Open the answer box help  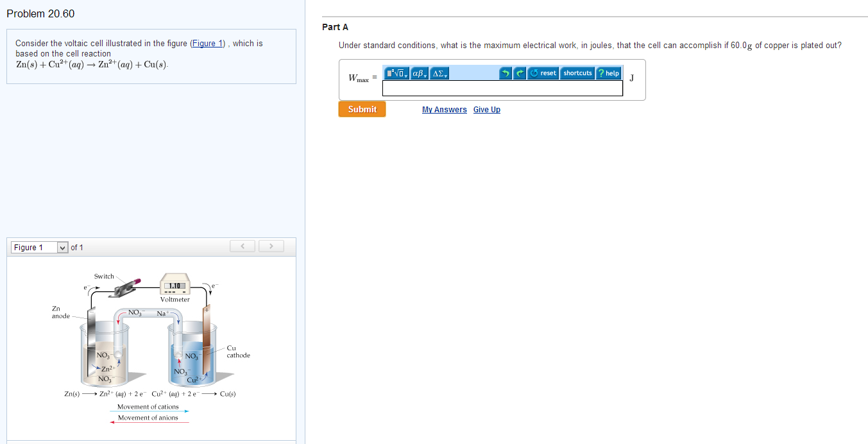[x=609, y=73]
